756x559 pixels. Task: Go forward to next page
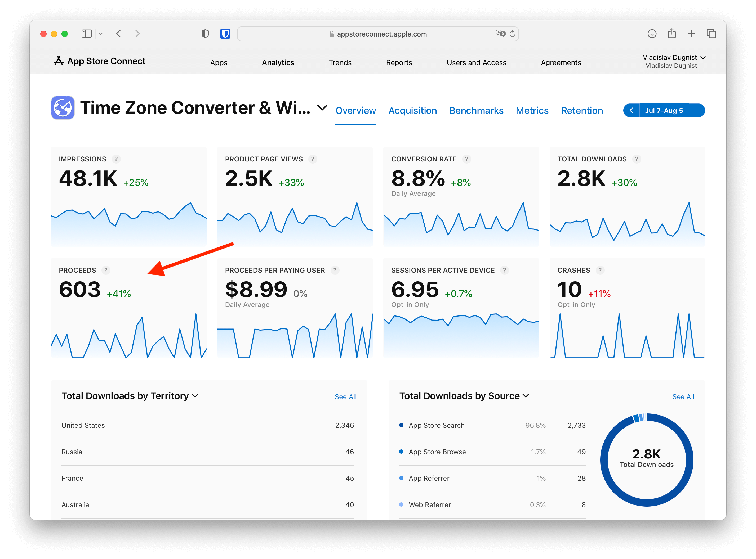tap(137, 34)
